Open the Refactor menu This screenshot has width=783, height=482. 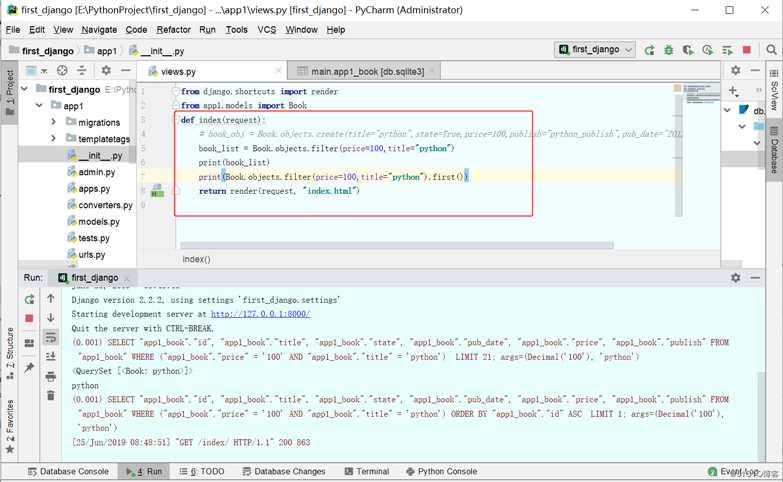pyautogui.click(x=173, y=29)
